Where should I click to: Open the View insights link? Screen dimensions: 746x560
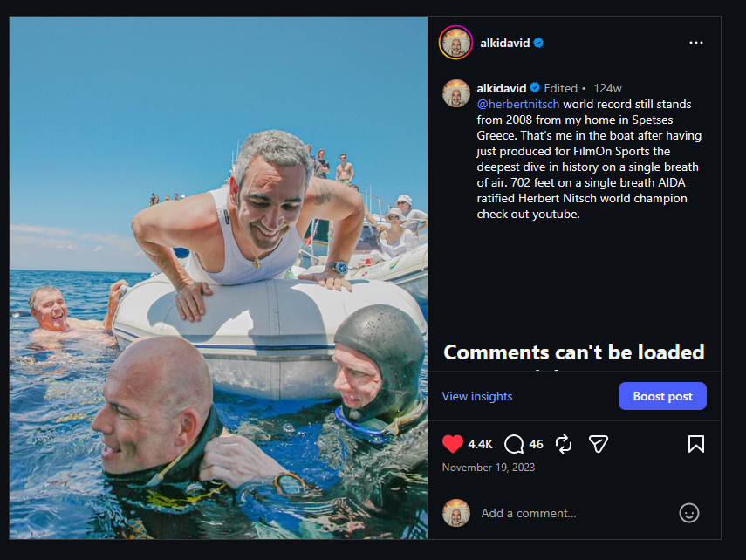pyautogui.click(x=476, y=396)
